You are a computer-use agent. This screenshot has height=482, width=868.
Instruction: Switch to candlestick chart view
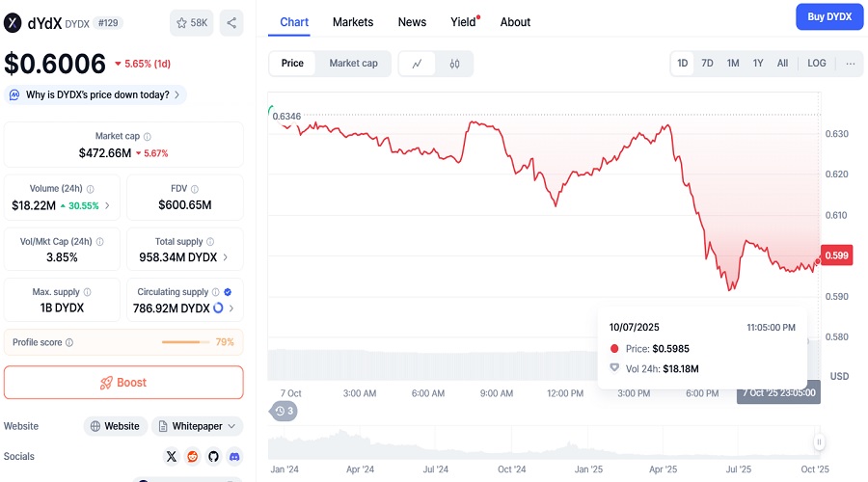pyautogui.click(x=454, y=64)
